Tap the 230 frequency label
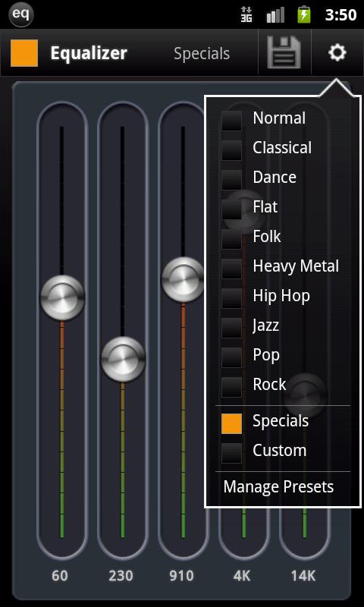364x607 pixels. pyautogui.click(x=121, y=576)
